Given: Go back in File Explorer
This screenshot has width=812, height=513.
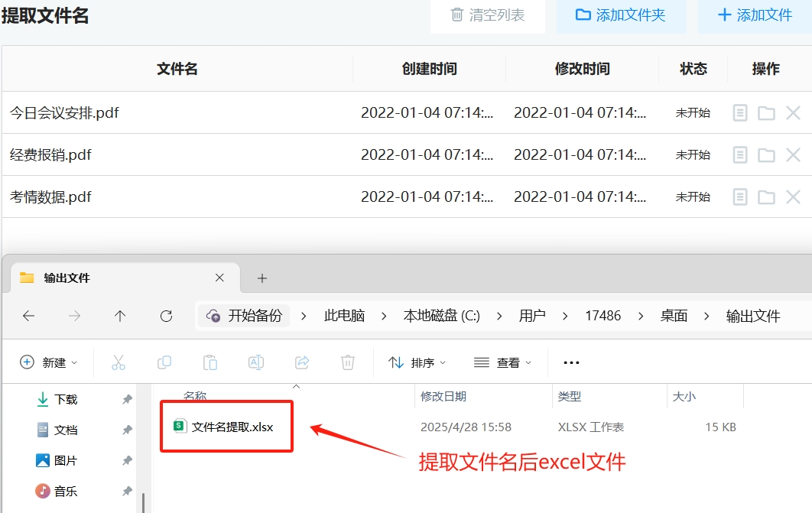Looking at the screenshot, I should (x=29, y=316).
